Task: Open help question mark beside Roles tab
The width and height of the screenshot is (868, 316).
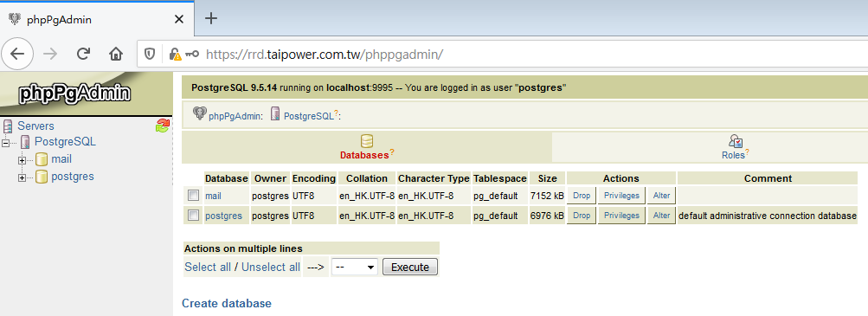Action: point(747,152)
